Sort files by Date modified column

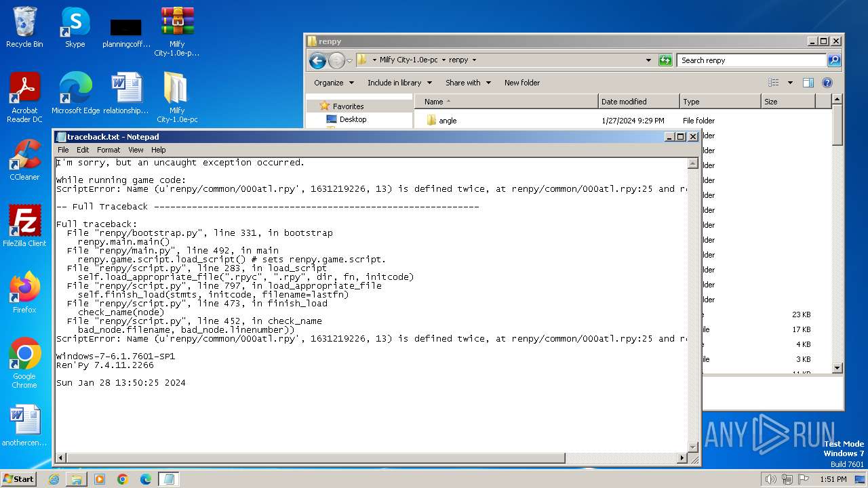click(x=639, y=102)
